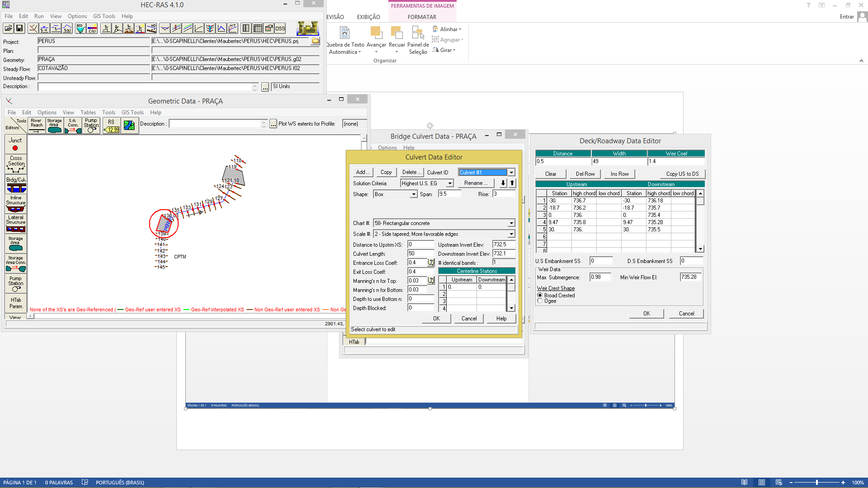The image size is (868, 488).
Task: Open the Shape dropdown showing Box
Action: 413,194
